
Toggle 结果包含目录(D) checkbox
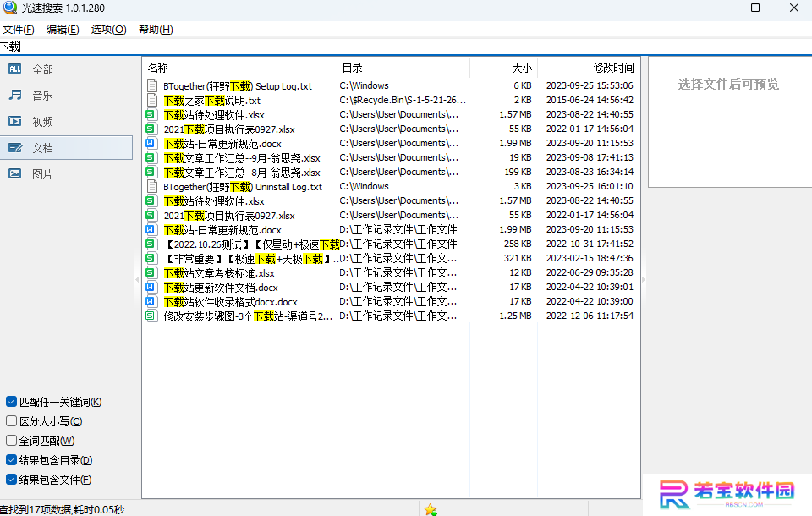tap(11, 460)
